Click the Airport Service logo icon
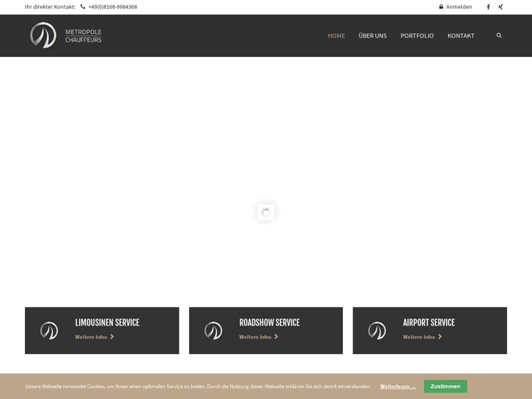The image size is (532, 399). tap(377, 330)
